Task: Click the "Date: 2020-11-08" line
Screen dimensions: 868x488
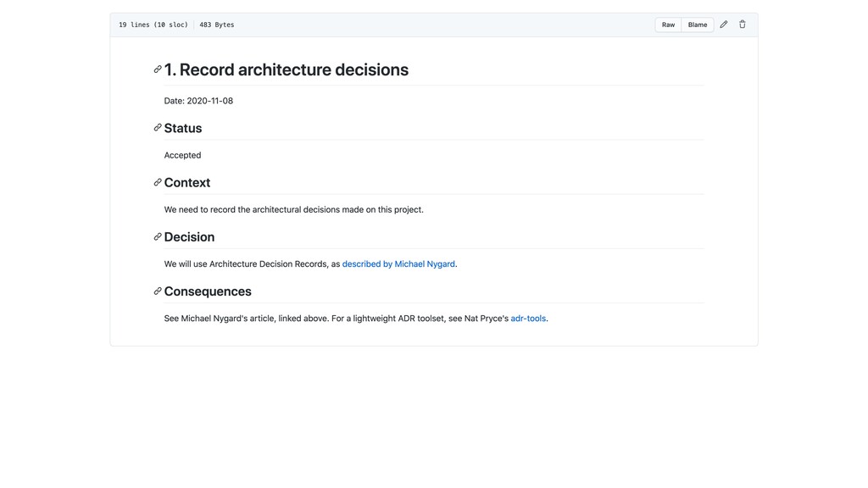Action: (198, 101)
